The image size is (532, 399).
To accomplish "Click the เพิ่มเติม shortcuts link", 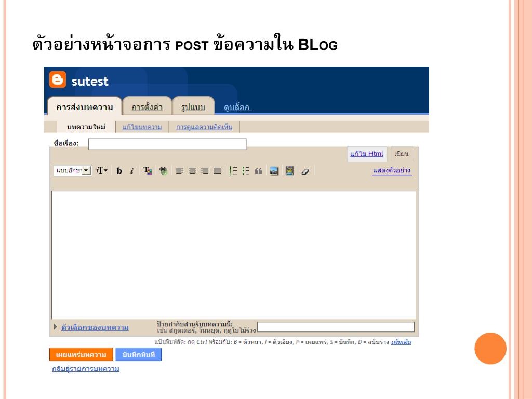I will (401, 342).
